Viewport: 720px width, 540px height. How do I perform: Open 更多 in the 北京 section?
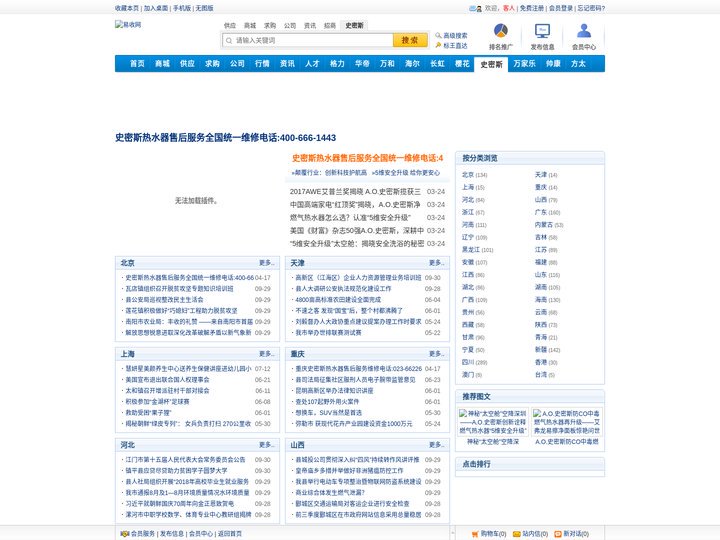(x=266, y=263)
